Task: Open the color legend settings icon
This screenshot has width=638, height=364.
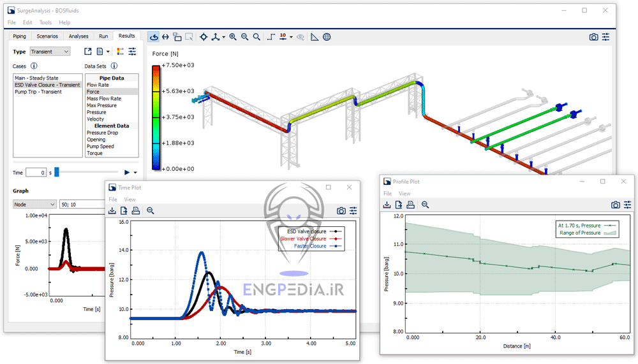Action: 120,51
